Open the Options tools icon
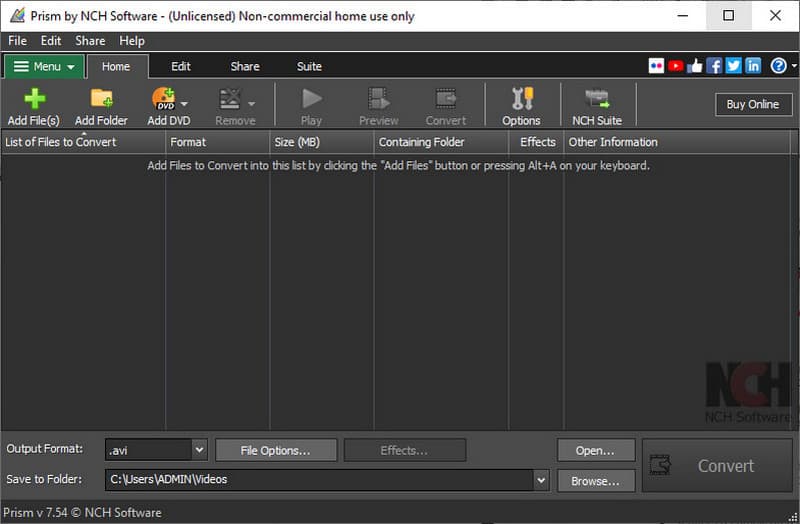 click(521, 99)
